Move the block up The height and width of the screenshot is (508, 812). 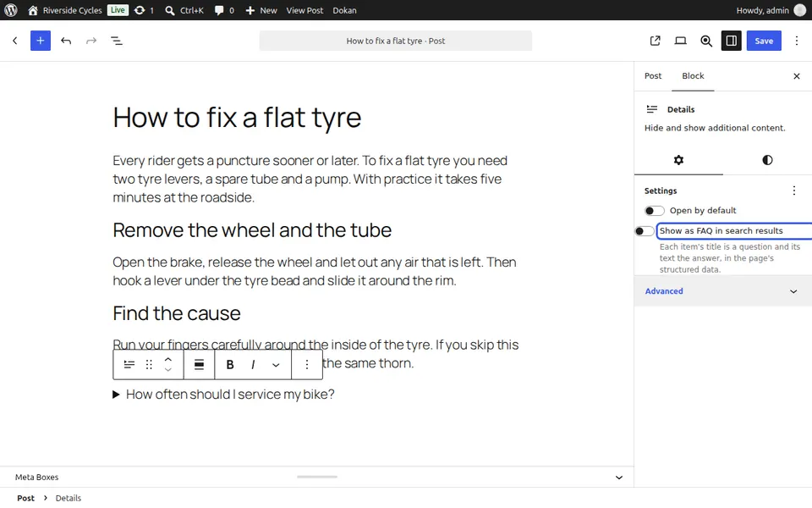coord(167,359)
